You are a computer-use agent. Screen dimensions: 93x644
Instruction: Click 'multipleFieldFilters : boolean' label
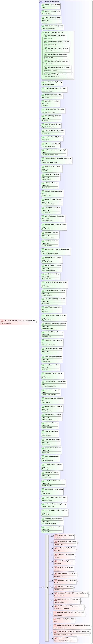55,481
